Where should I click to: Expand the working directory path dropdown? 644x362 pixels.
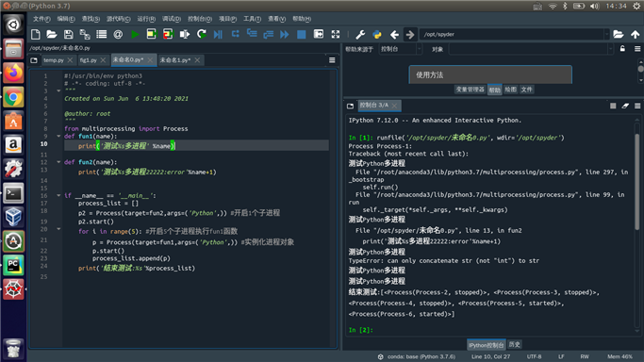click(606, 35)
